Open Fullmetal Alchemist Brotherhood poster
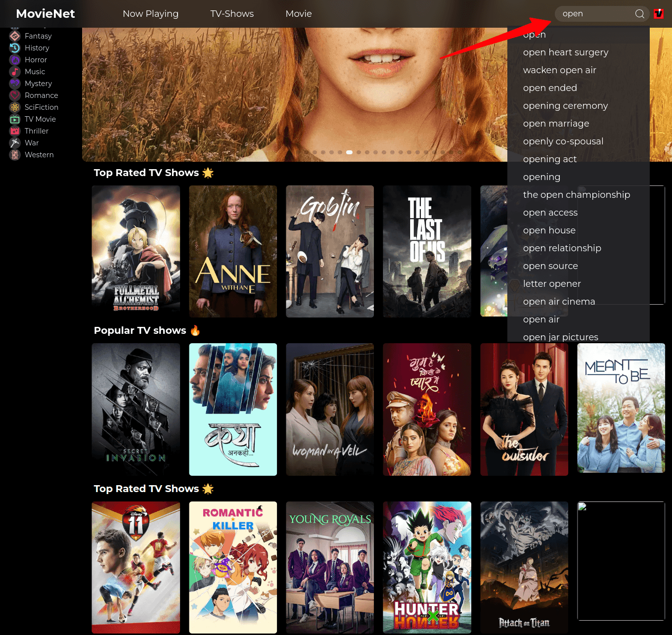 pyautogui.click(x=136, y=251)
